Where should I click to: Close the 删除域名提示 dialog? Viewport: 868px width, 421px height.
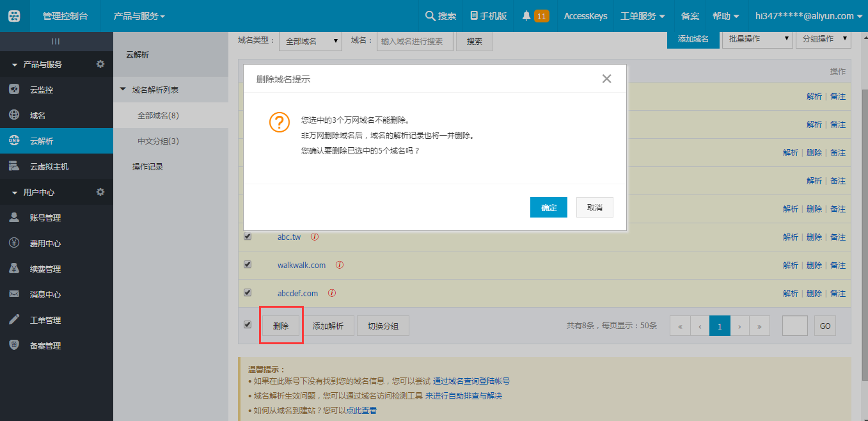point(606,79)
